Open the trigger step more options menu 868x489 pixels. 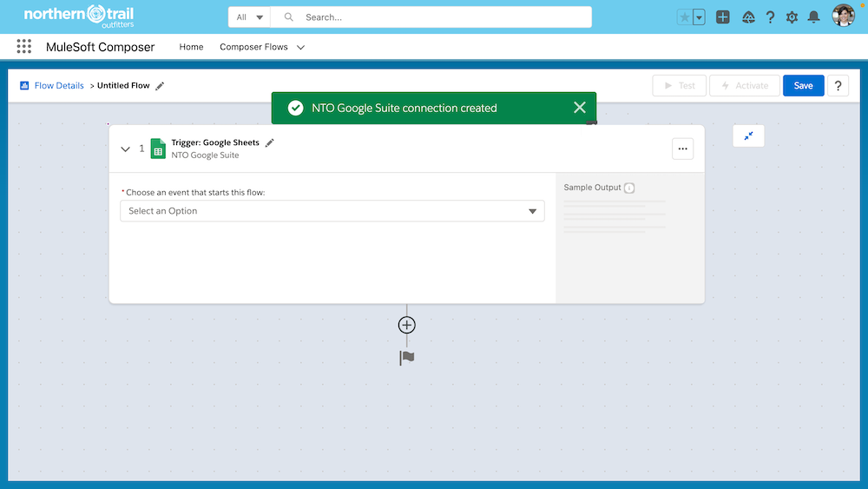click(x=682, y=149)
